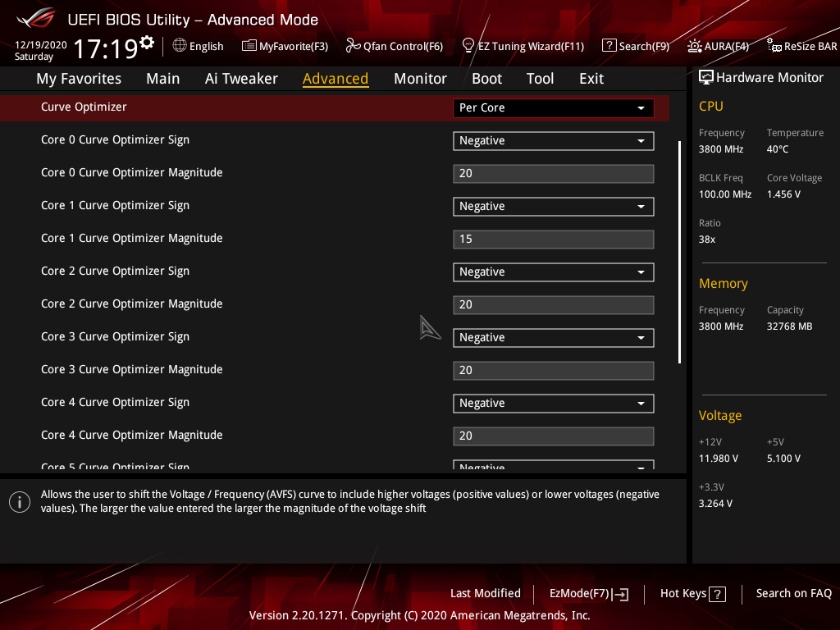Open the Exit tab
The image size is (840, 630).
click(591, 79)
